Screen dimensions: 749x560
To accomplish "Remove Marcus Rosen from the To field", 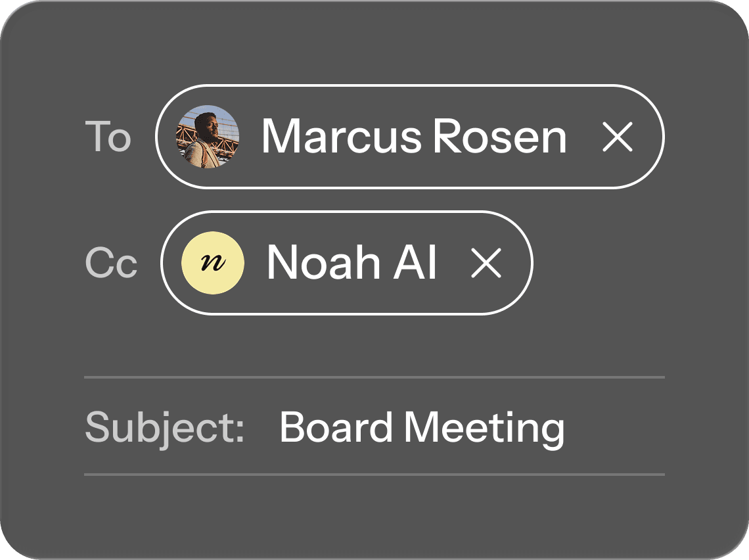I will [x=618, y=137].
